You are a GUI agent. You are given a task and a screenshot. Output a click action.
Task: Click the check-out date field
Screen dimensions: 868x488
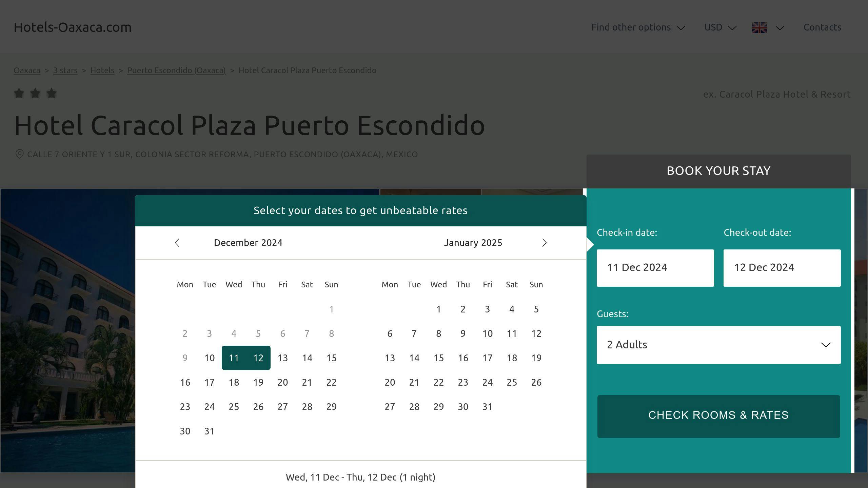pos(782,268)
